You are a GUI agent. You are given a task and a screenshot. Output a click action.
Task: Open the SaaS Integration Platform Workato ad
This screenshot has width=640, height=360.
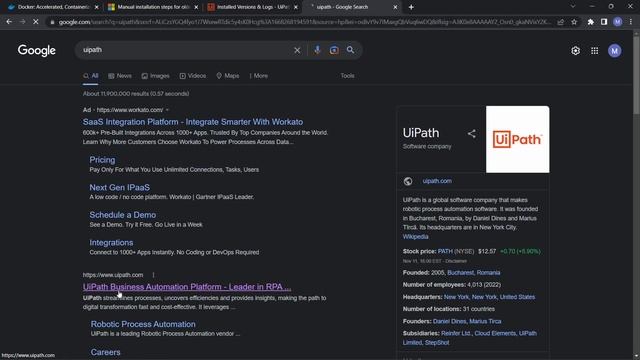click(x=193, y=122)
